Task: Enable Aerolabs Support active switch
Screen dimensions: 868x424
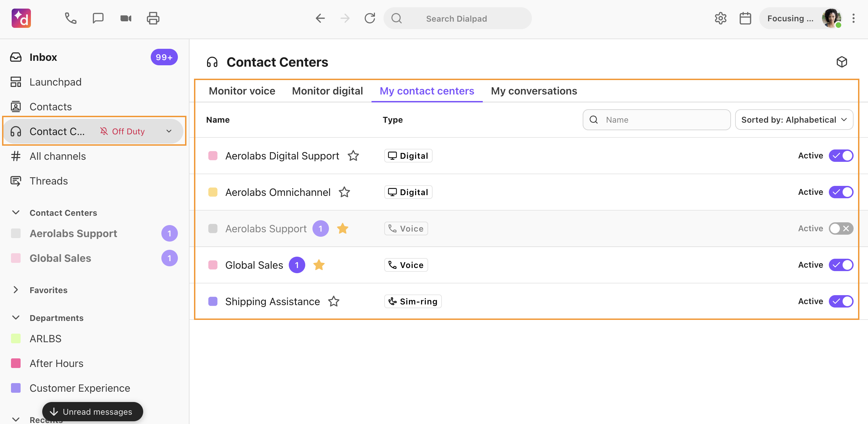Action: pyautogui.click(x=841, y=228)
